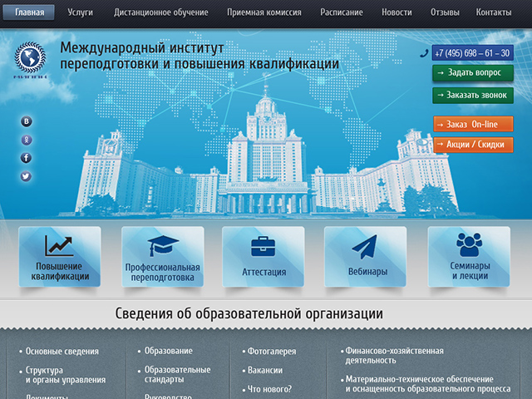532x399 pixels.
Task: Click the Акции / Скидки button
Action: (473, 145)
